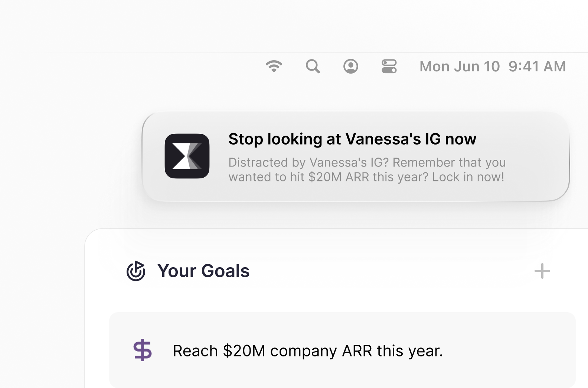
Task: Click the word 'Goals' in the panel heading
Action: tap(225, 271)
